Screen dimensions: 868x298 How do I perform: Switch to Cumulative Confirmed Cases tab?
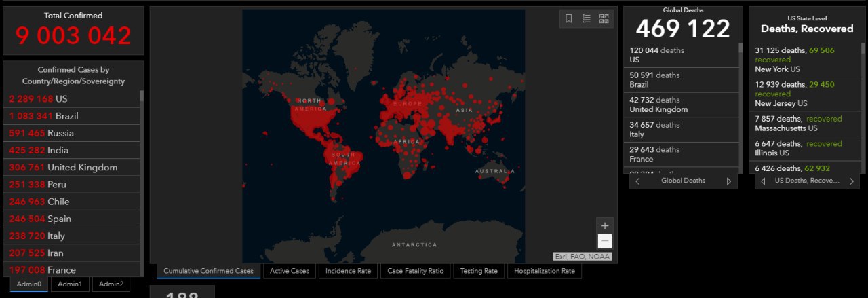pos(208,271)
